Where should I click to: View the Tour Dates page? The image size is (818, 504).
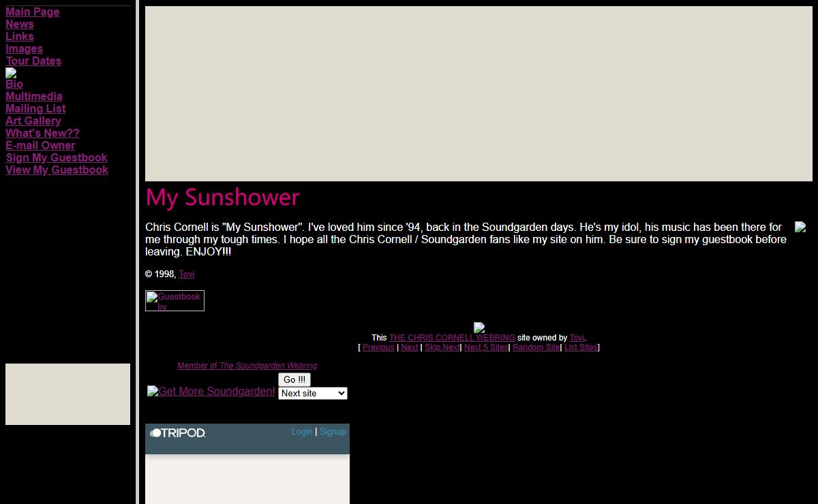33,61
